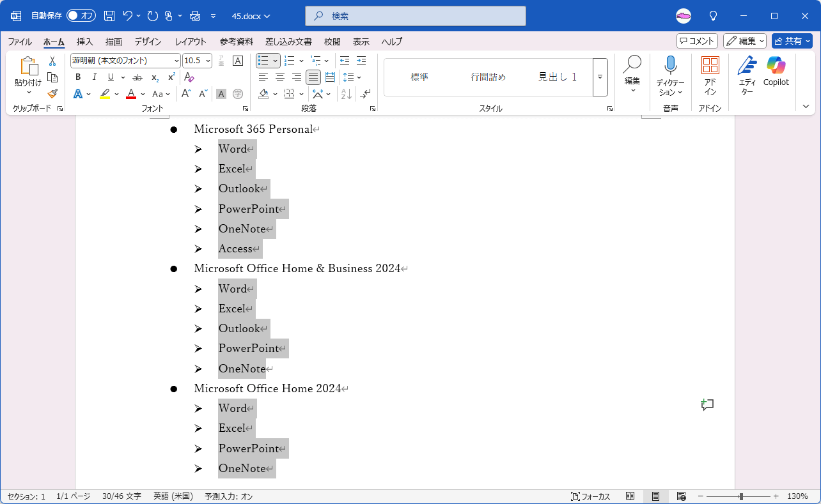Start ディクテーション voice dictation
Screen dimensions: 821x504
[670, 75]
